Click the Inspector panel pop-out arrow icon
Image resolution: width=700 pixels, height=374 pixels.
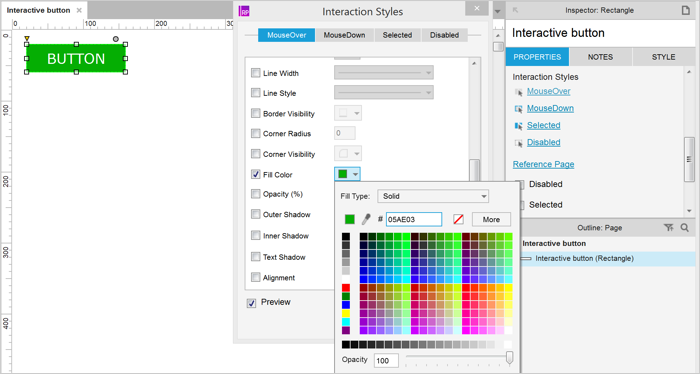click(515, 10)
